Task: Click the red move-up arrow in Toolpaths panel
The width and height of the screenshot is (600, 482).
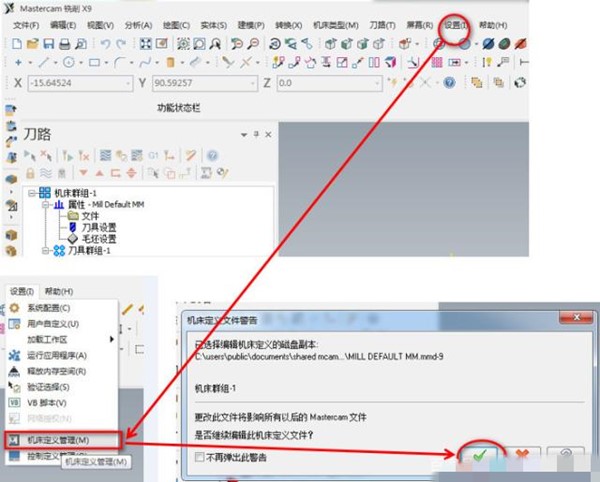Action: click(99, 173)
